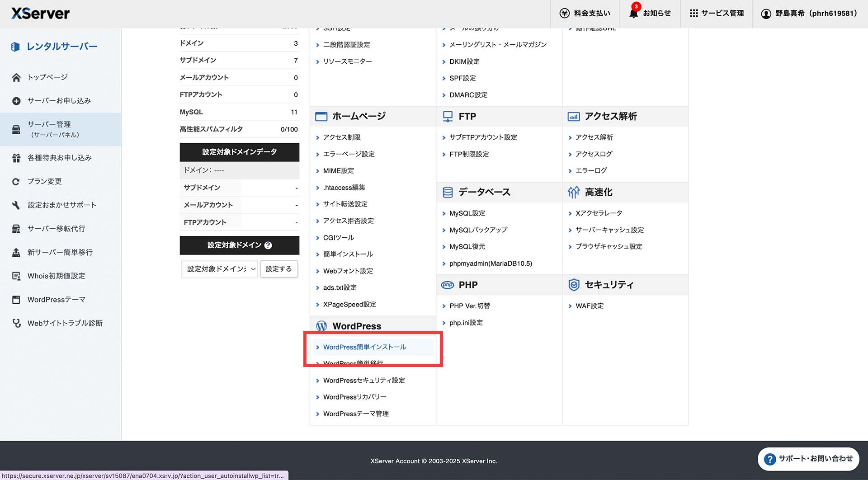Image resolution: width=868 pixels, height=480 pixels.
Task: Open XPageSpeed設定 link
Action: point(349,305)
